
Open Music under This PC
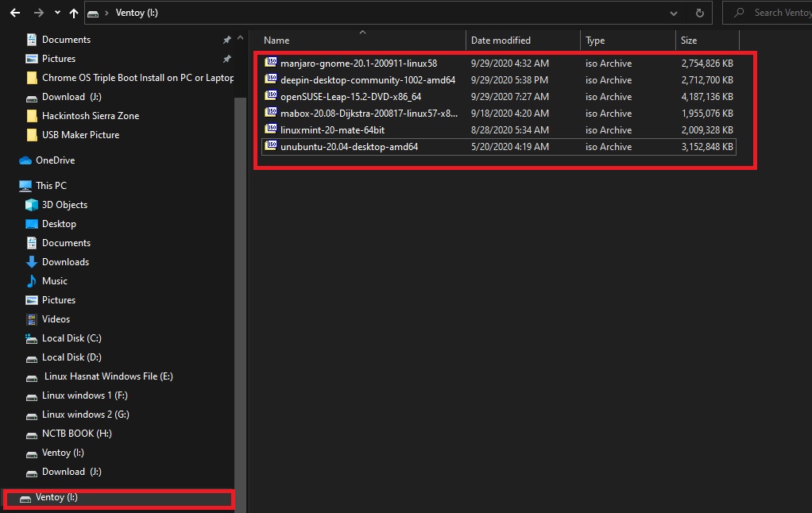pyautogui.click(x=54, y=281)
